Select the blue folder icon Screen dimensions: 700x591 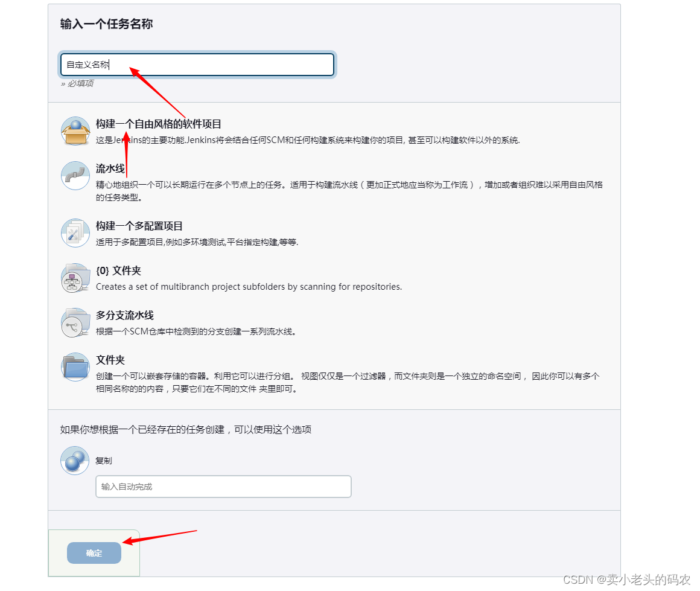coord(75,367)
